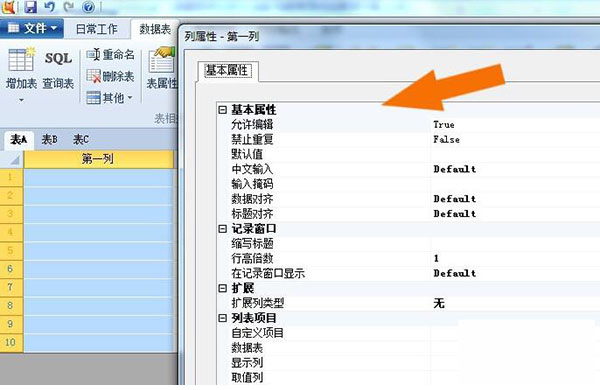This screenshot has height=390, width=600.
Task: Click the 输入掩码 property row
Action: [408, 184]
